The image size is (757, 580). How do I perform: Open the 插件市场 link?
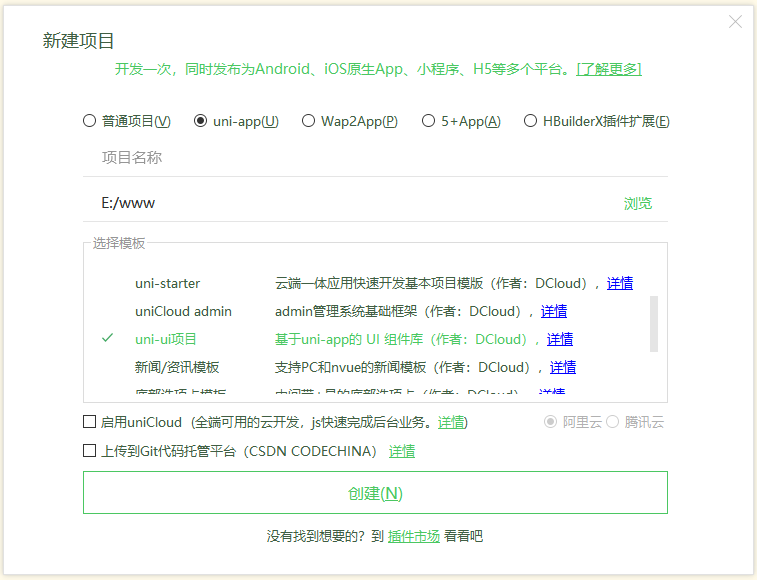[x=414, y=536]
